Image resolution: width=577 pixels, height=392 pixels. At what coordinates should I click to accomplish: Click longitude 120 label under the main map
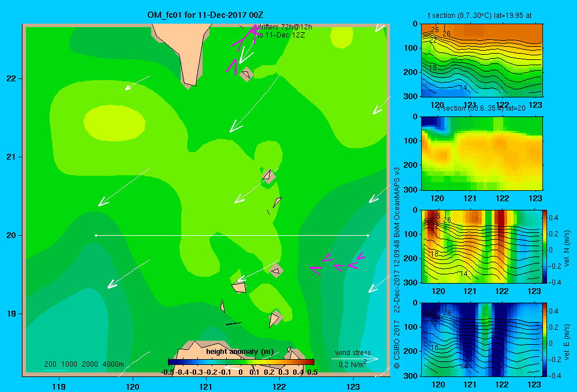pos(133,386)
